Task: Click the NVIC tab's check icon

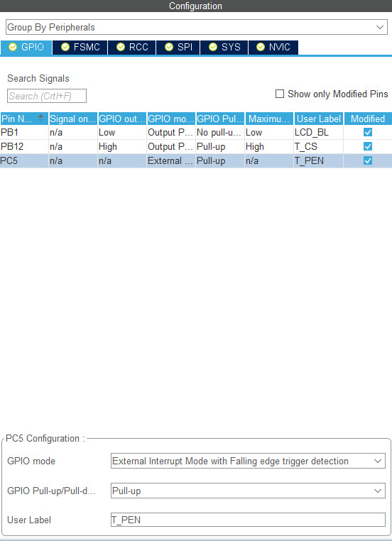Action: coord(261,47)
